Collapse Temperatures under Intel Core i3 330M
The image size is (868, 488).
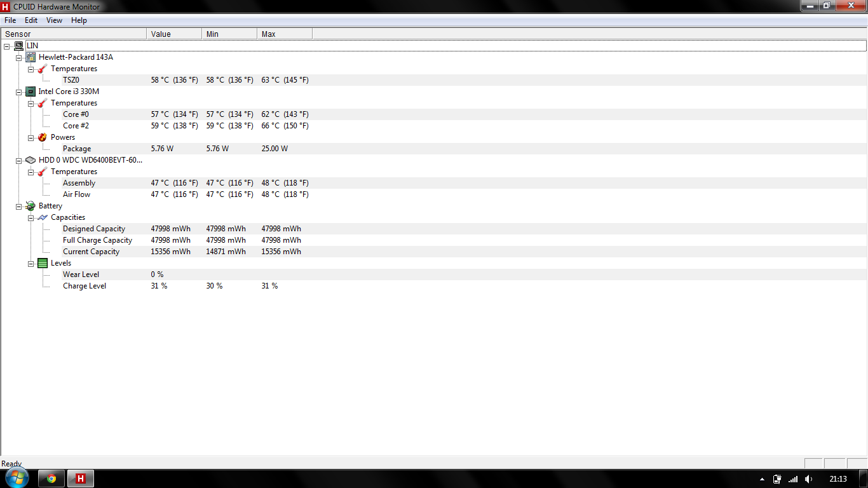click(31, 103)
